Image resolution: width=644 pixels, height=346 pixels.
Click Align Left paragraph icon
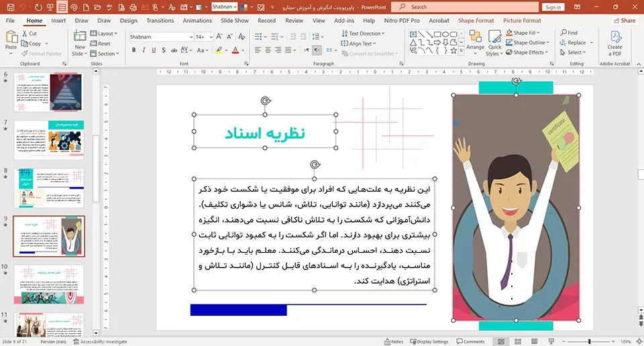(258, 50)
